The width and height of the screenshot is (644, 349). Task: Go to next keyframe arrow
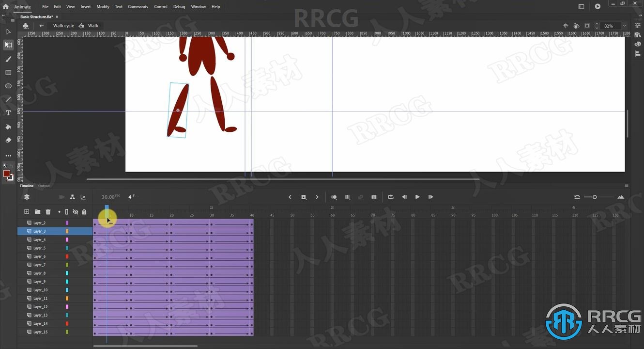(x=317, y=197)
